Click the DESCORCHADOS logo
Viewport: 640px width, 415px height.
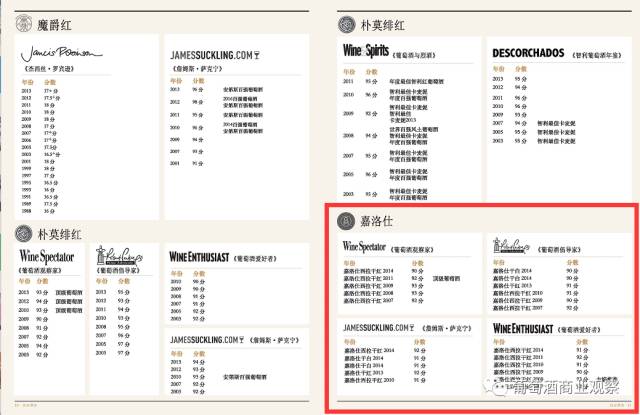528,53
